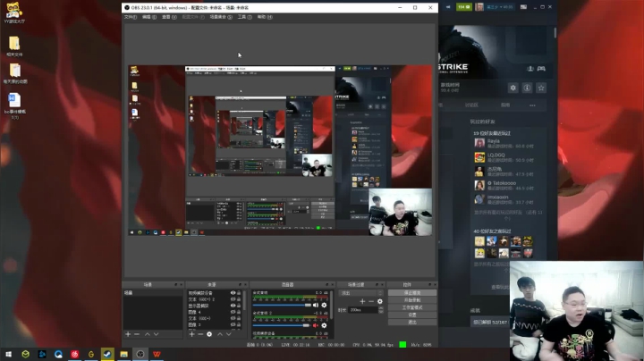Open the Steam username account dropdown
The width and height of the screenshot is (644, 361).
click(x=499, y=7)
